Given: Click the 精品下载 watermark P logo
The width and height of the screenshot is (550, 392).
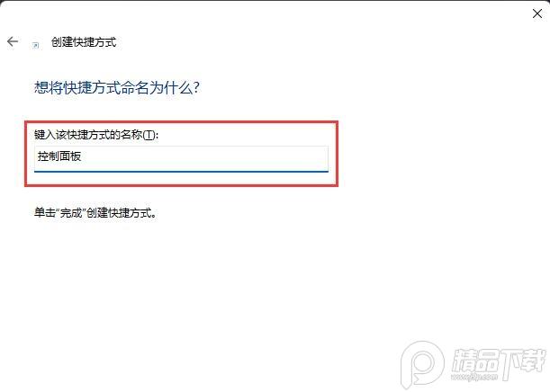Looking at the screenshot, I should [422, 364].
